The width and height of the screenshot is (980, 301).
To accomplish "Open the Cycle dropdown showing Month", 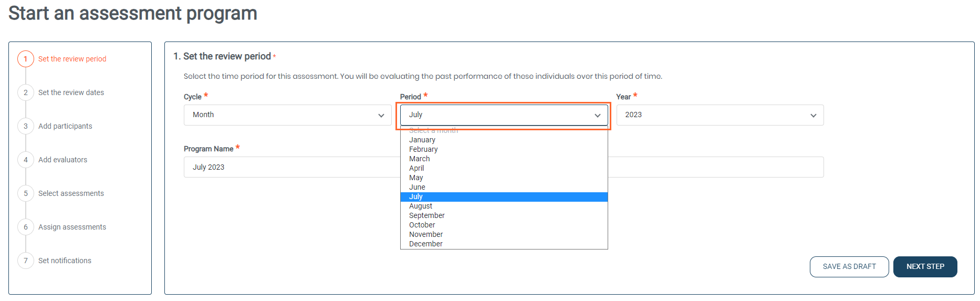I will click(x=287, y=115).
